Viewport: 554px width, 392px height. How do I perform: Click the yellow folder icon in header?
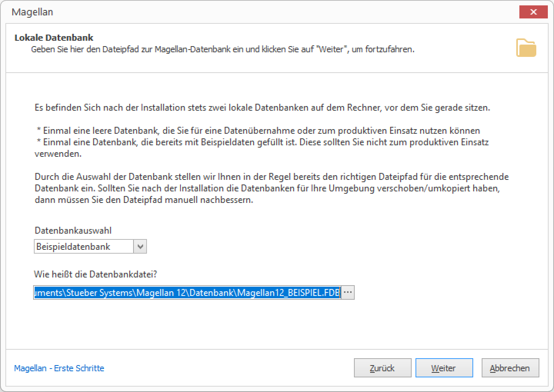click(x=526, y=48)
